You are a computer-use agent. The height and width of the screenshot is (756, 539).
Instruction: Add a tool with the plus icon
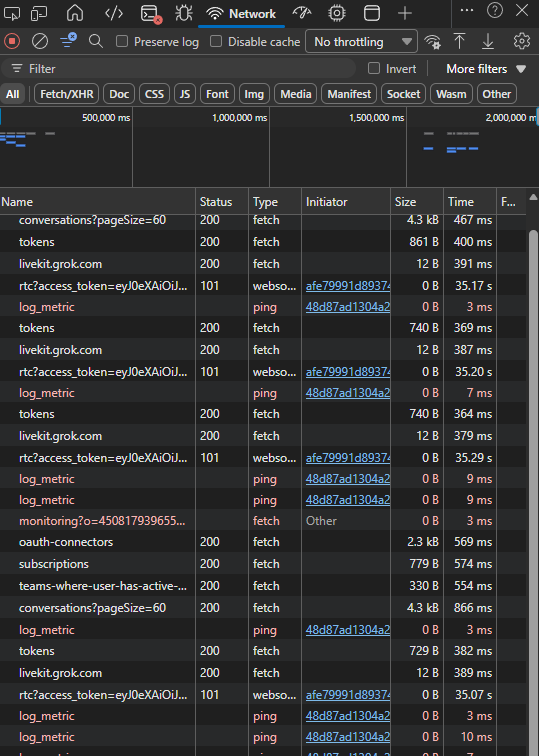(x=405, y=14)
